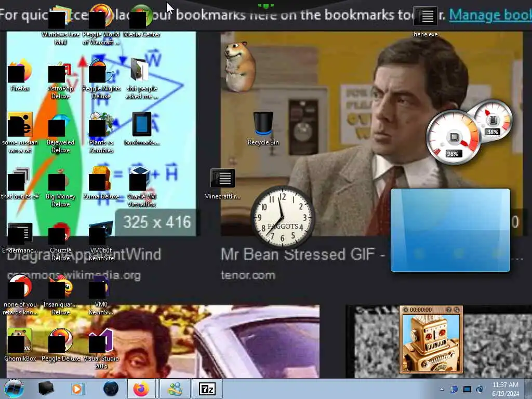Open Big Money Deluxe shortcut
The height and width of the screenshot is (399, 532).
pyautogui.click(x=60, y=188)
